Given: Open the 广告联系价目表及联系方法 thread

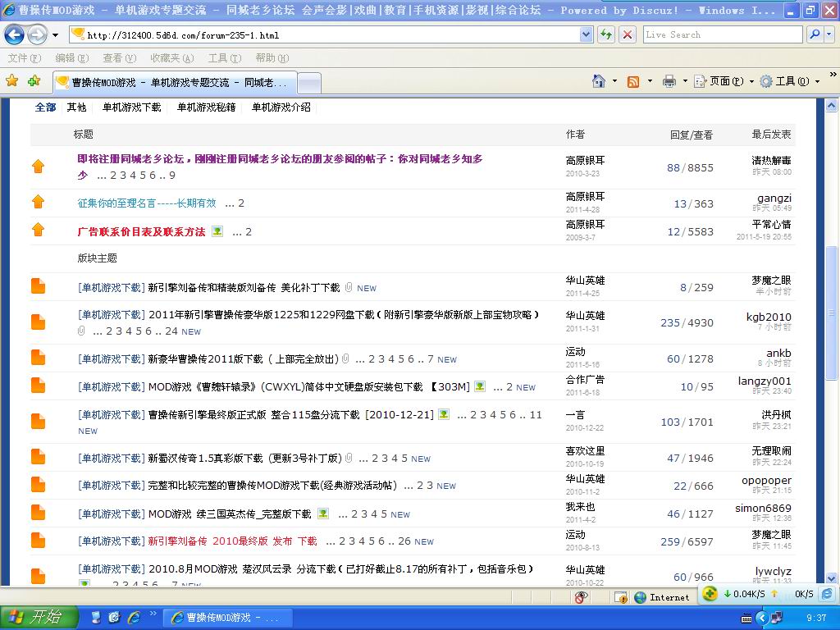Looking at the screenshot, I should (141, 232).
